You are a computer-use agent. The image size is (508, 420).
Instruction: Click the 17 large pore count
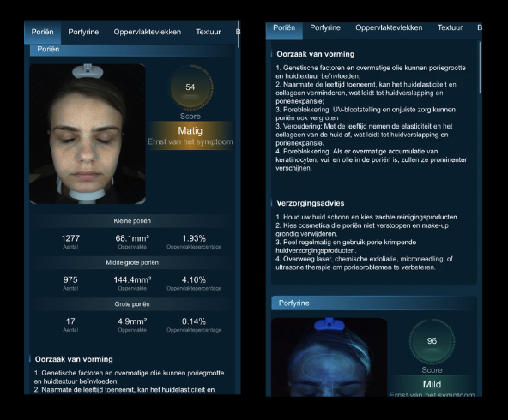[70, 321]
